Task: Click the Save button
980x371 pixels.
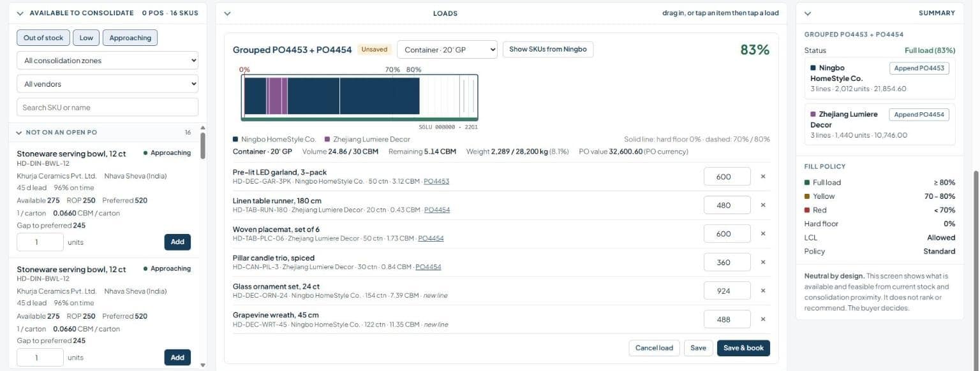Action: click(x=698, y=348)
